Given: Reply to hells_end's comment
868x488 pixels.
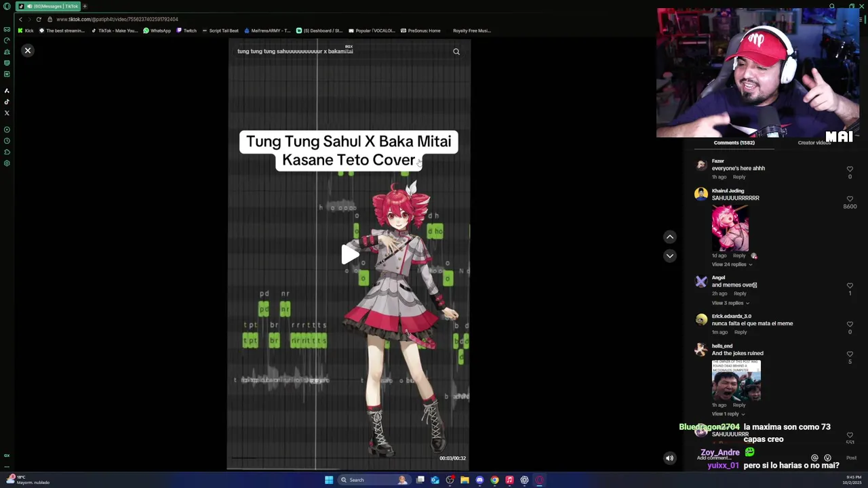Looking at the screenshot, I should pos(739,405).
